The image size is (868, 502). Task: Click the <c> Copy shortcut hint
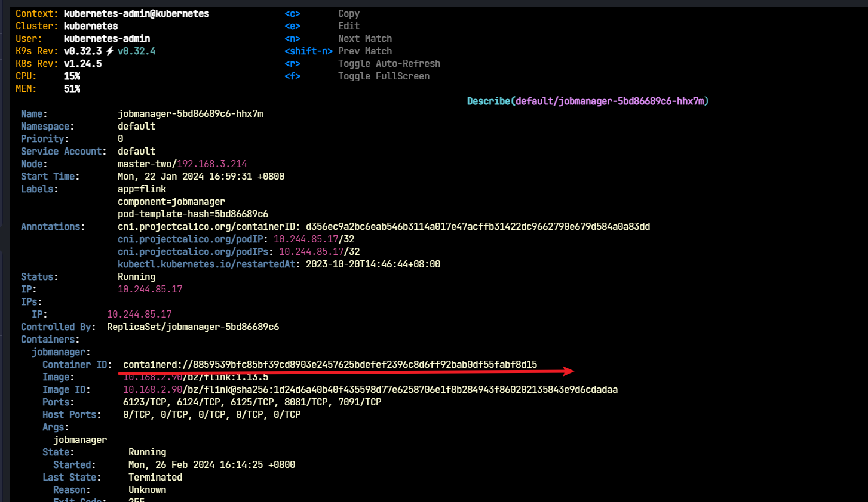click(x=322, y=13)
